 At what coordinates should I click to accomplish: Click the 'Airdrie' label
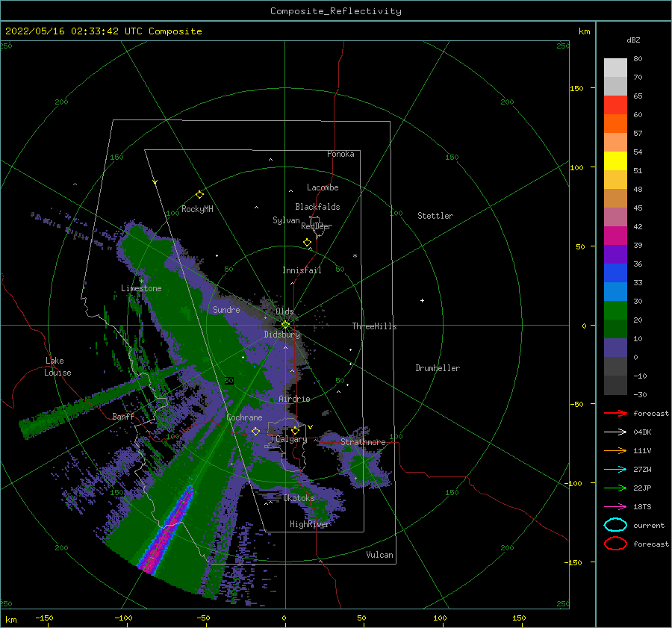pos(294,399)
